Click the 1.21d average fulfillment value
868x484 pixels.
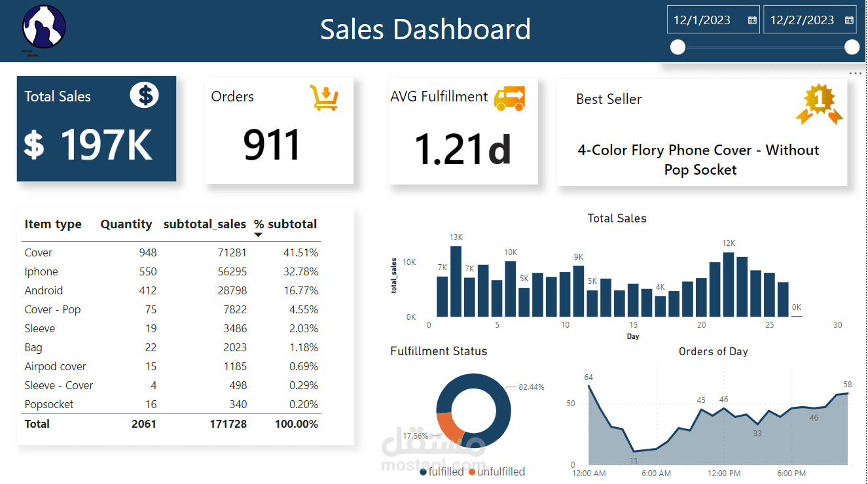pos(463,148)
